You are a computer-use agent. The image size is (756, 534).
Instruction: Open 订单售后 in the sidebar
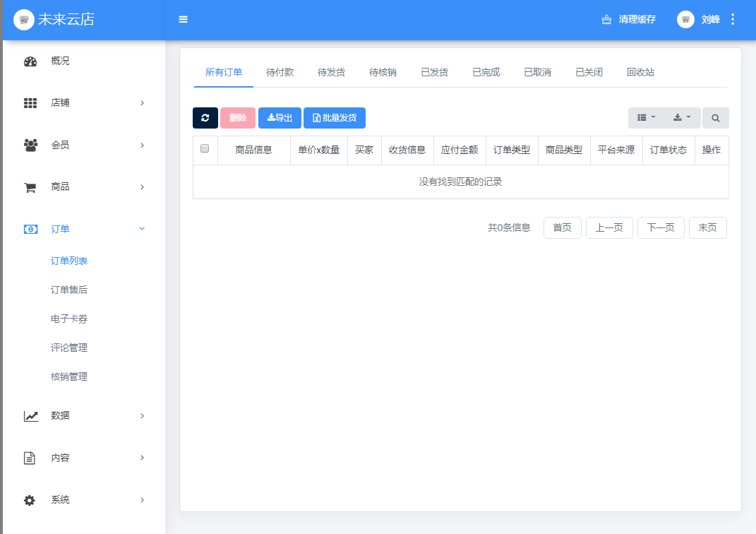[69, 290]
